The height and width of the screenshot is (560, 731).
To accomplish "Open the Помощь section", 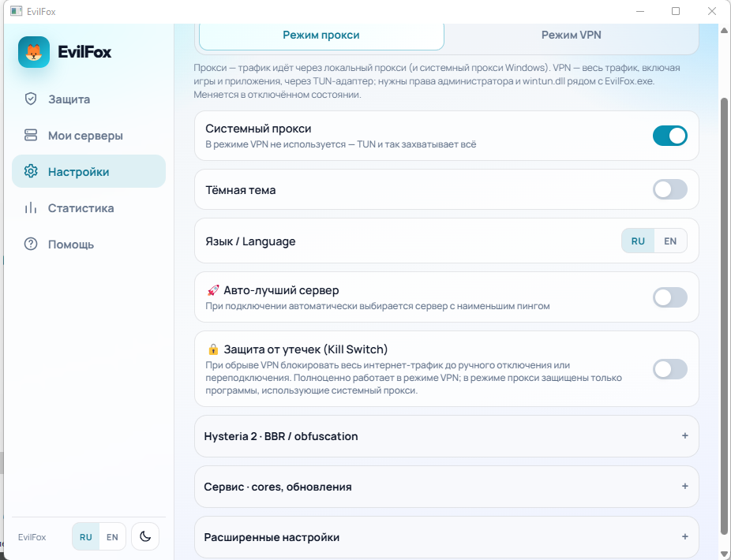I will click(88, 245).
